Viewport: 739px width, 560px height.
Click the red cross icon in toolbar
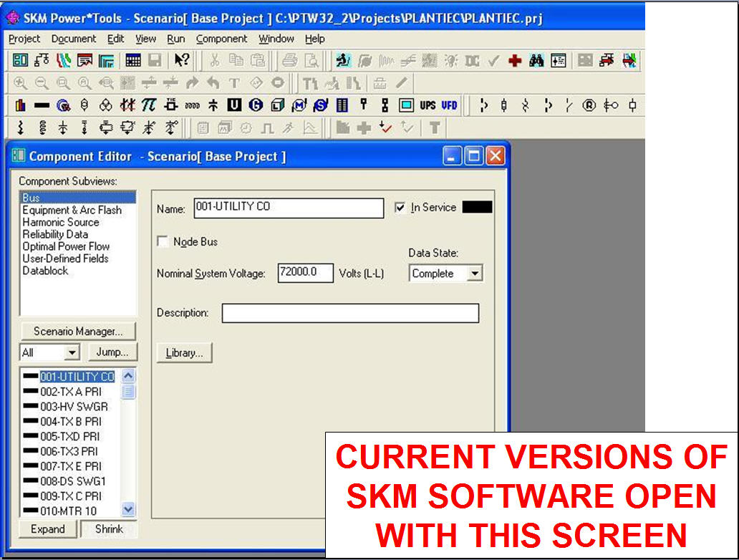(x=514, y=62)
